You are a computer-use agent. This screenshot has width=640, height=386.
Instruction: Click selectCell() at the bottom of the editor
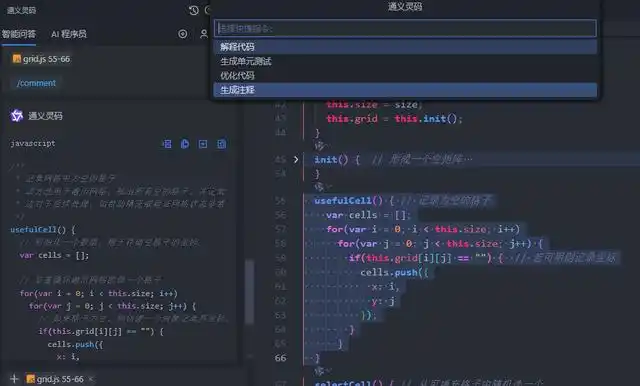click(x=349, y=383)
